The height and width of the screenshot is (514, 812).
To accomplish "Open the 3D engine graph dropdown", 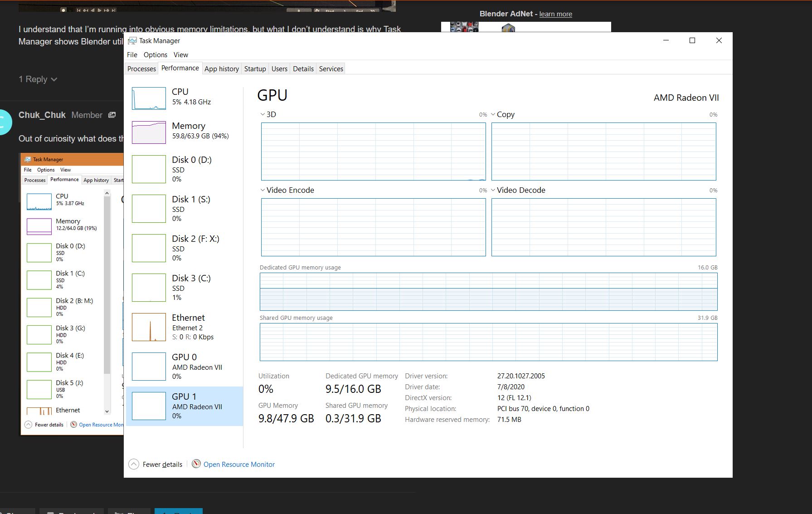I will 268,114.
